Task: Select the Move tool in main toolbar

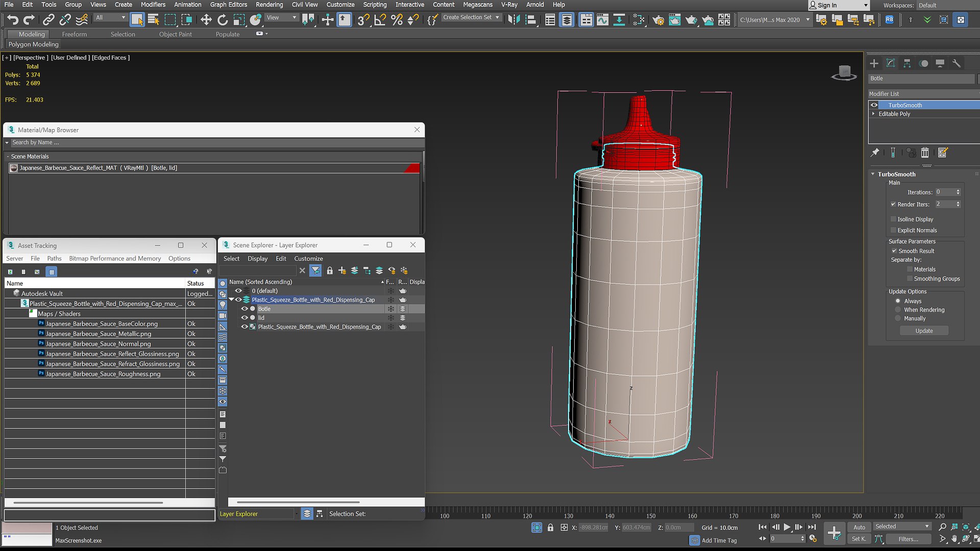Action: 206,20
